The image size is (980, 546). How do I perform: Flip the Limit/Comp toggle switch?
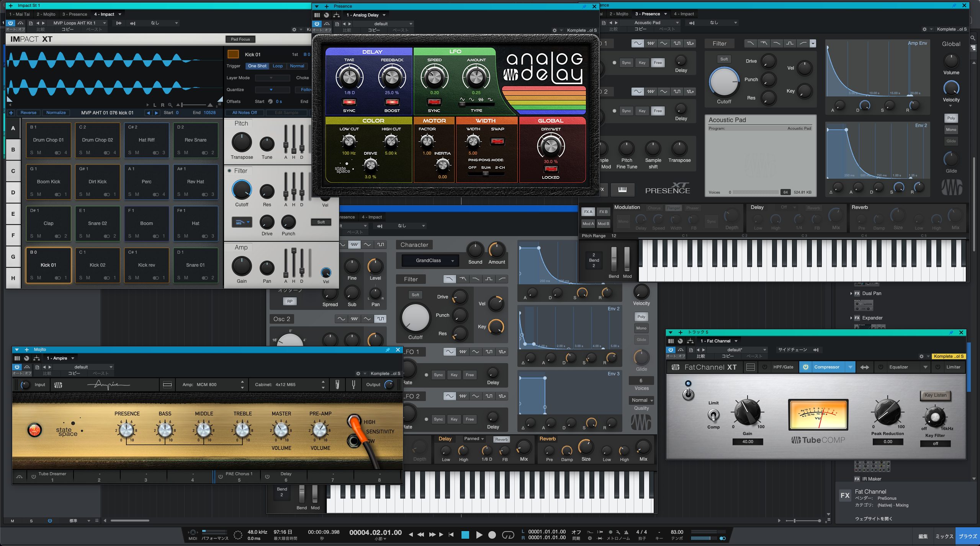pos(713,415)
